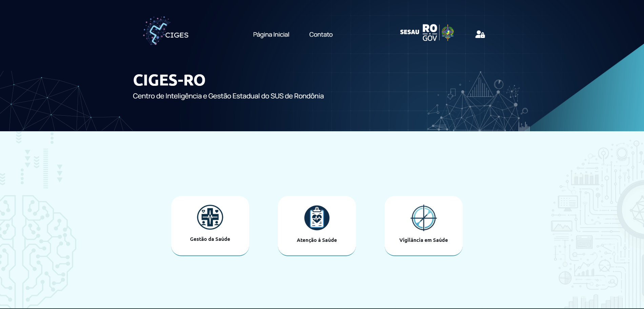Image resolution: width=644 pixels, height=309 pixels.
Task: Open the Página Inicial menu item
Action: [271, 35]
